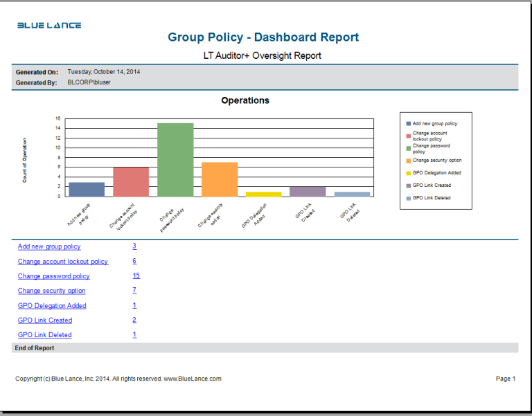Open the 'GPO Link Created' link
532x416 pixels.
tap(45, 320)
